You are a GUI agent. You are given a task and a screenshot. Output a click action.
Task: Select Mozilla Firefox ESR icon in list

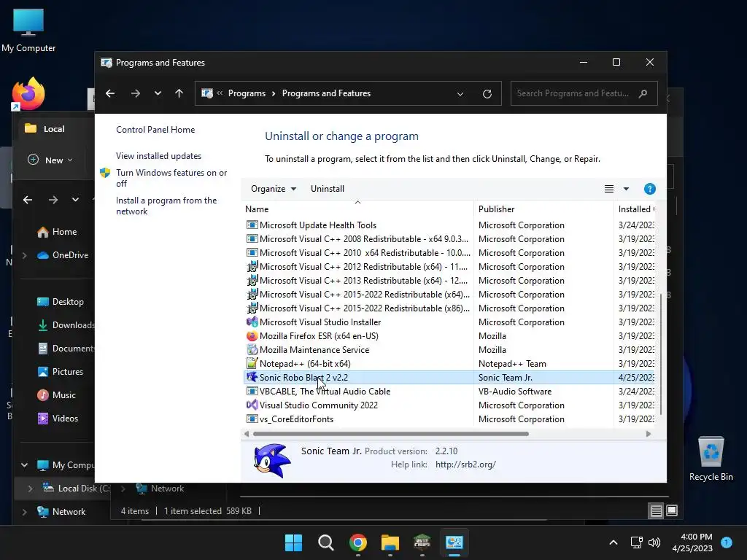pos(252,335)
